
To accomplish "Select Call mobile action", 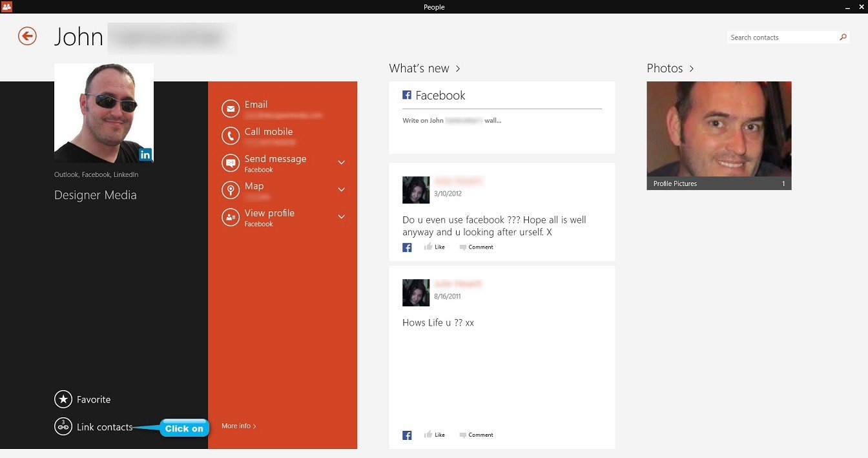I will coord(269,131).
